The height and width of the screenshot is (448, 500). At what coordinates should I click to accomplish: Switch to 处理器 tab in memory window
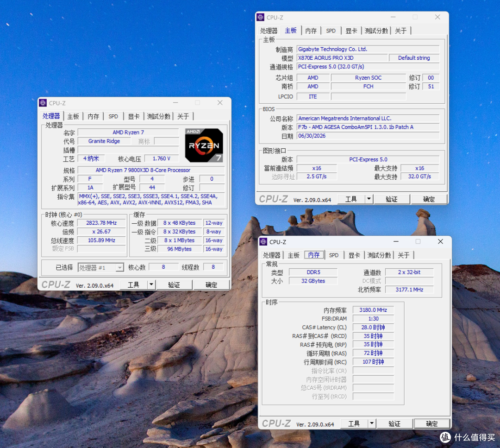pyautogui.click(x=272, y=255)
